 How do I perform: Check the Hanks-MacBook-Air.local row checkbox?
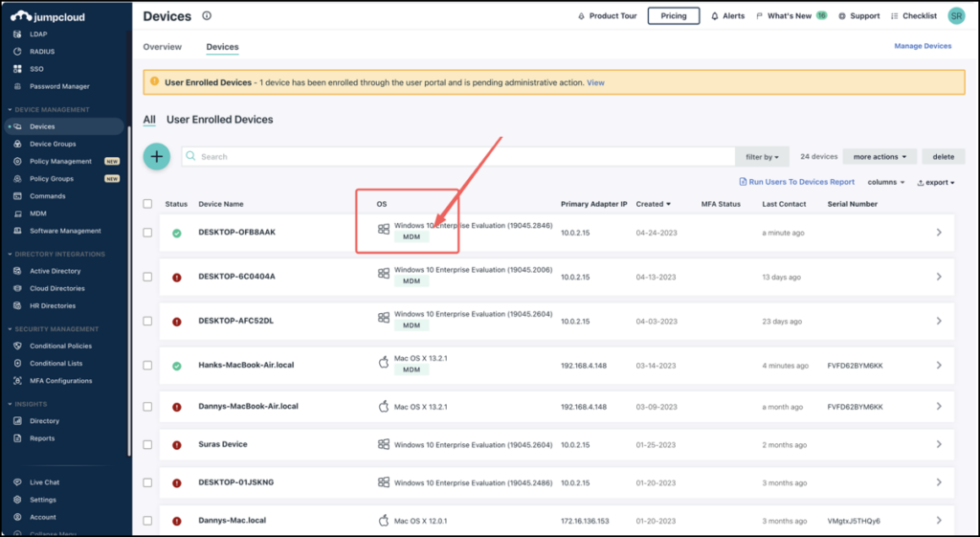[147, 365]
